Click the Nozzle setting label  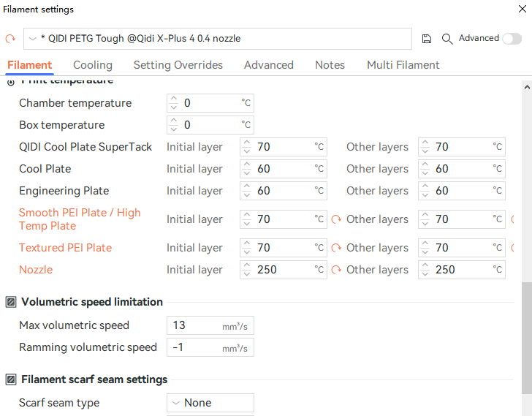36,270
